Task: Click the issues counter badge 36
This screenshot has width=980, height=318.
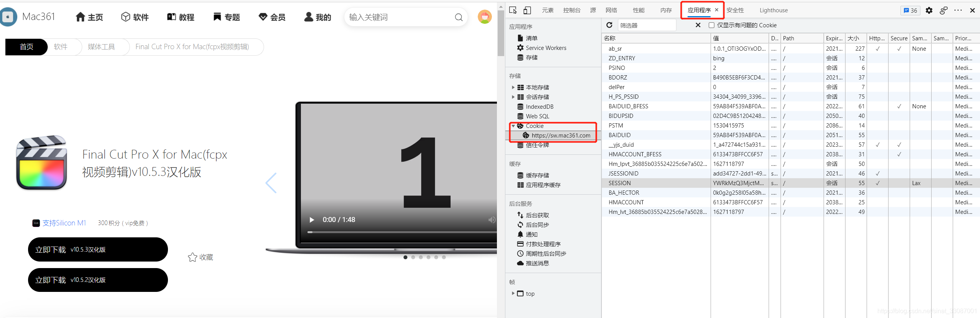Action: 910,10
